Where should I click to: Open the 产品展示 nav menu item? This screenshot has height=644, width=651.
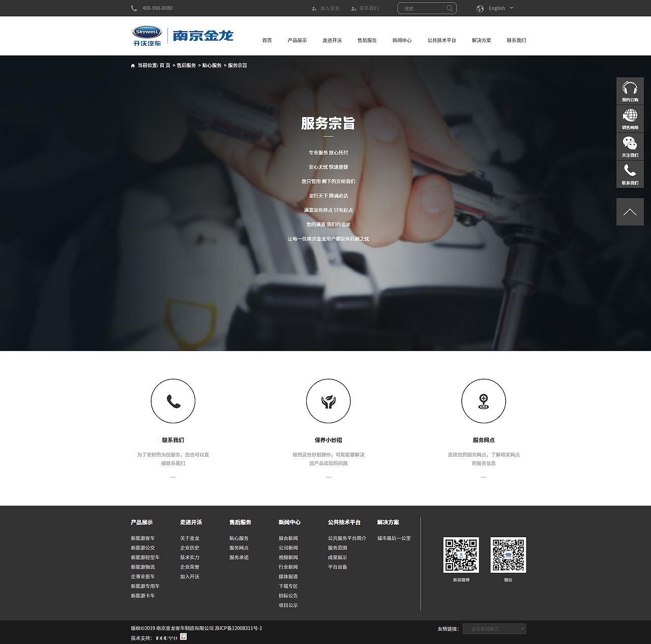click(x=297, y=40)
